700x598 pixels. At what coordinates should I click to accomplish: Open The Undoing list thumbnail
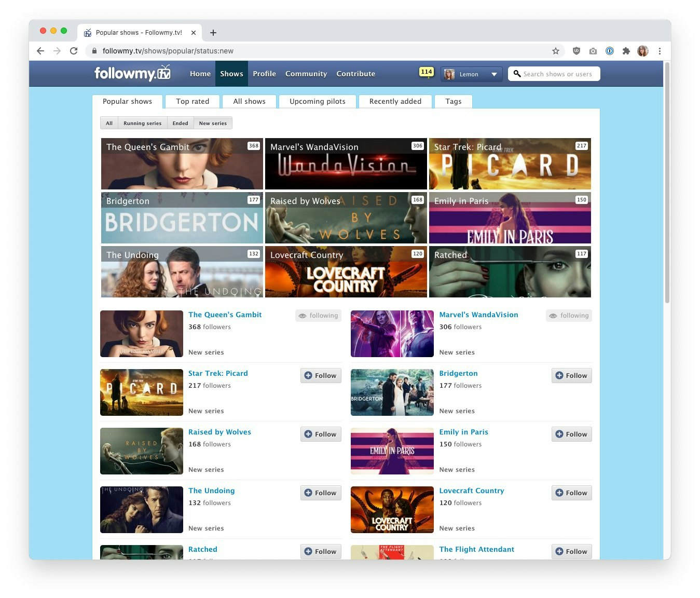click(x=142, y=510)
